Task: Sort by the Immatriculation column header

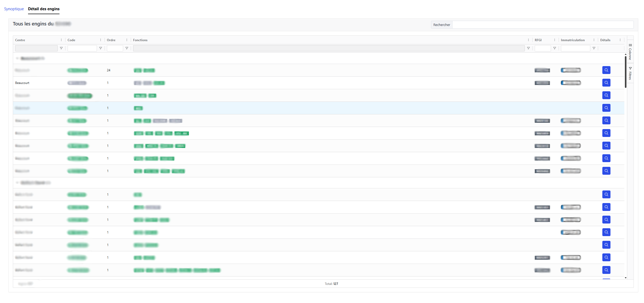Action: pyautogui.click(x=572, y=40)
